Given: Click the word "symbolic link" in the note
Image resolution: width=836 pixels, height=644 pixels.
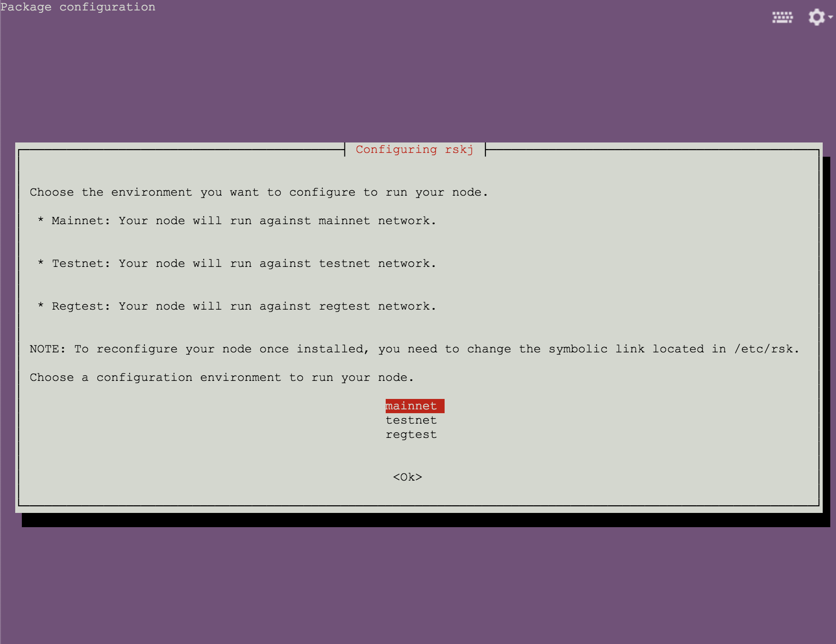Looking at the screenshot, I should pyautogui.click(x=596, y=349).
